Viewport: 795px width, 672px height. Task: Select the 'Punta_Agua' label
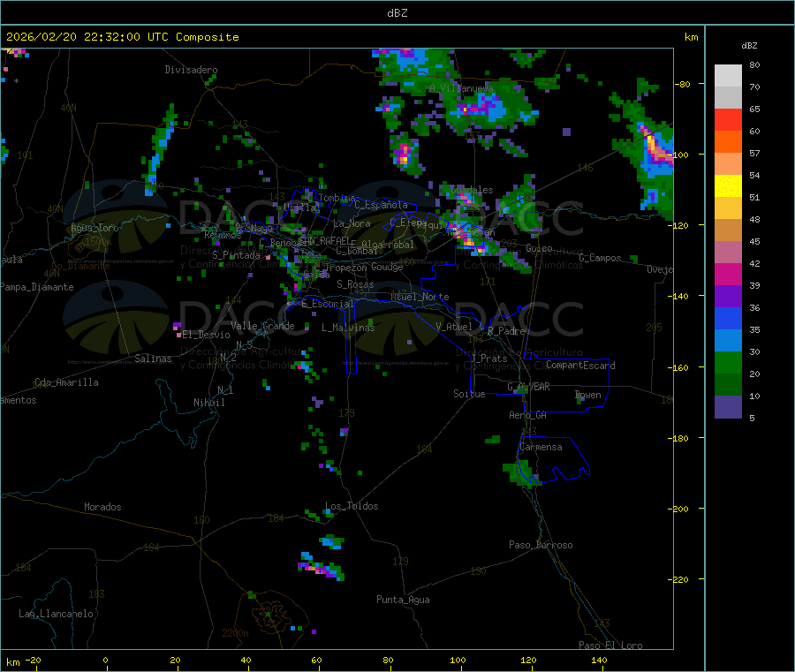403,600
